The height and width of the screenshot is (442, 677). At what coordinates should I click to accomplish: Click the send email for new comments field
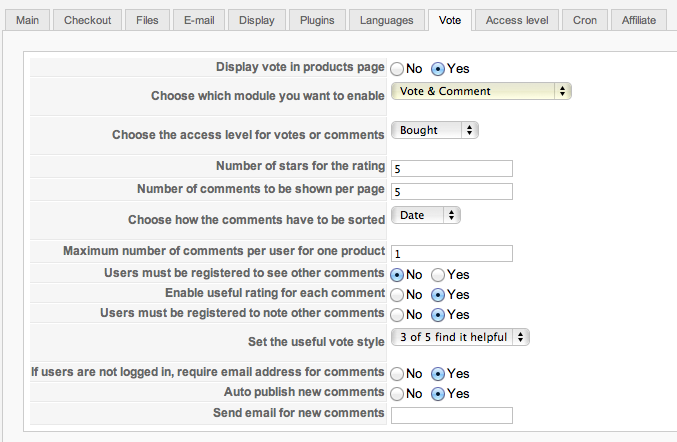click(x=452, y=415)
